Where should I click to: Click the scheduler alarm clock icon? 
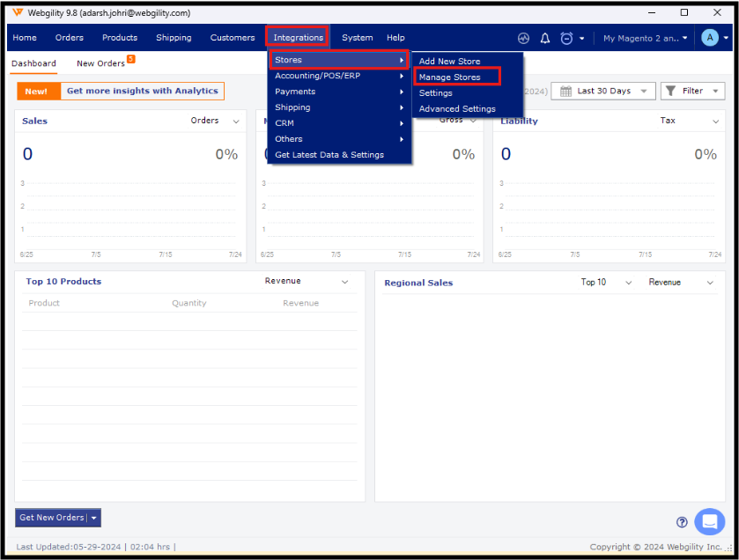click(566, 38)
